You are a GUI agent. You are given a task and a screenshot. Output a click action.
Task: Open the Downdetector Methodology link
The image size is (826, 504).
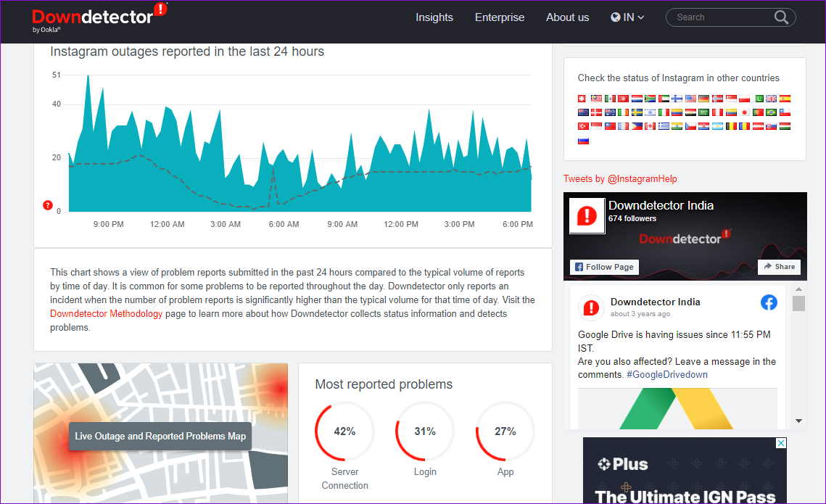(107, 314)
